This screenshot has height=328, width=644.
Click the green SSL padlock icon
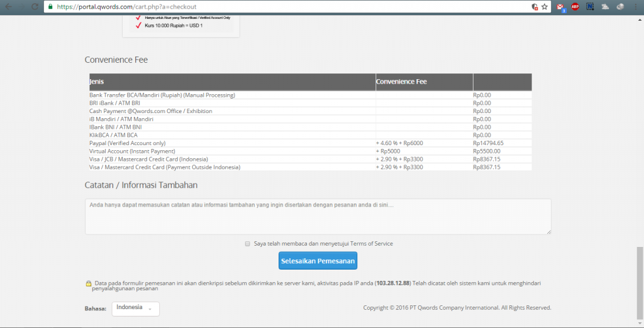pos(50,7)
